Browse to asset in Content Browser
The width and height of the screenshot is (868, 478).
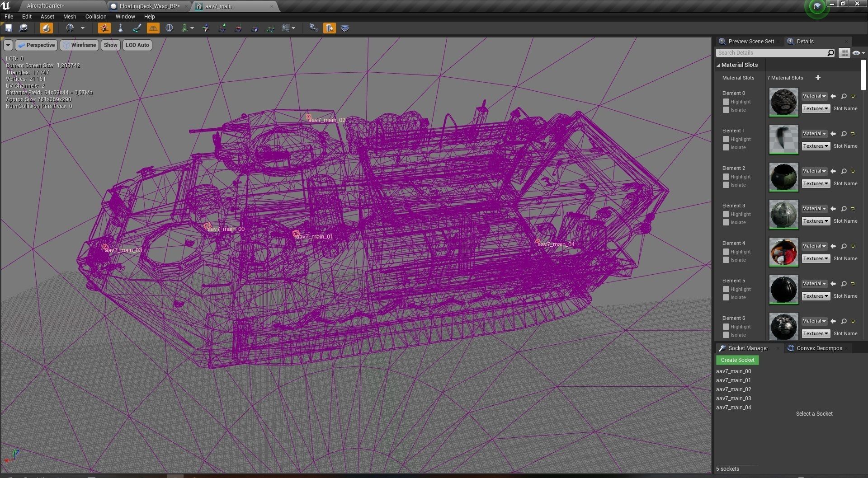[24, 28]
